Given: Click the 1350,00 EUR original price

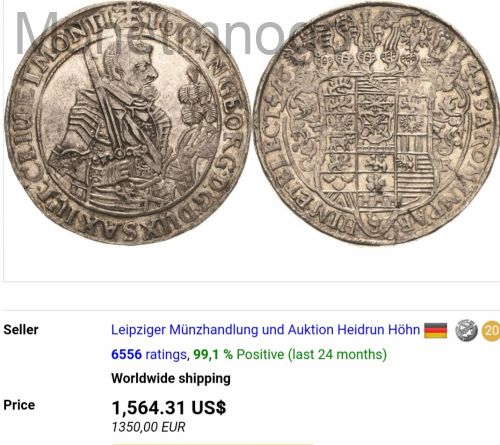Looking at the screenshot, I should [148, 427].
